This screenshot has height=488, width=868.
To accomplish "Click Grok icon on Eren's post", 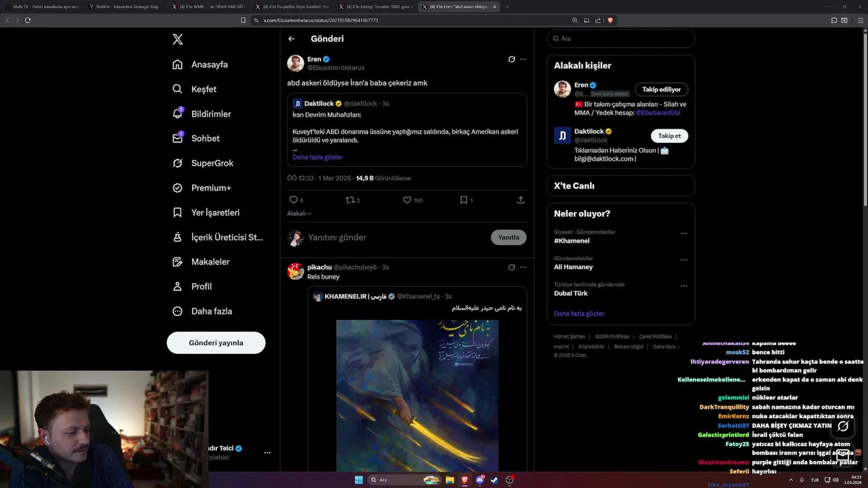I will point(511,59).
